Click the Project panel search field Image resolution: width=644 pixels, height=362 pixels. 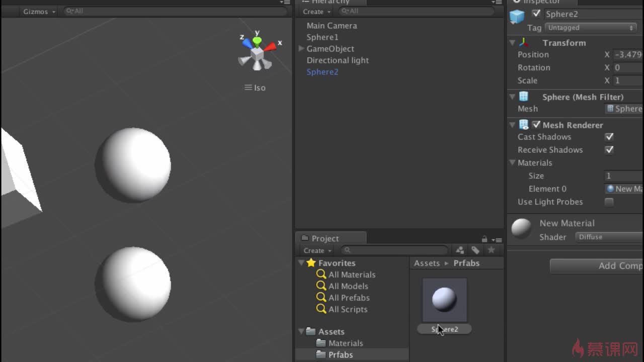[394, 250]
